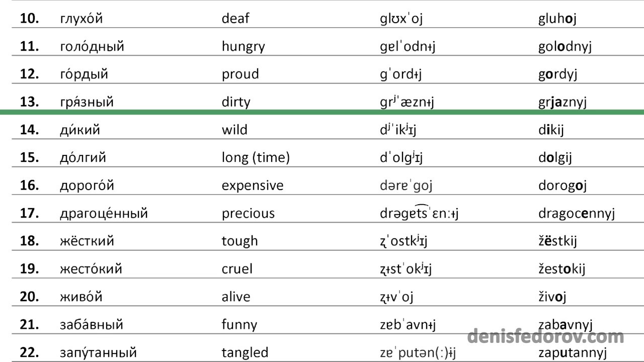
Task: Select the Russian word жёсткий
Action: 87,241
